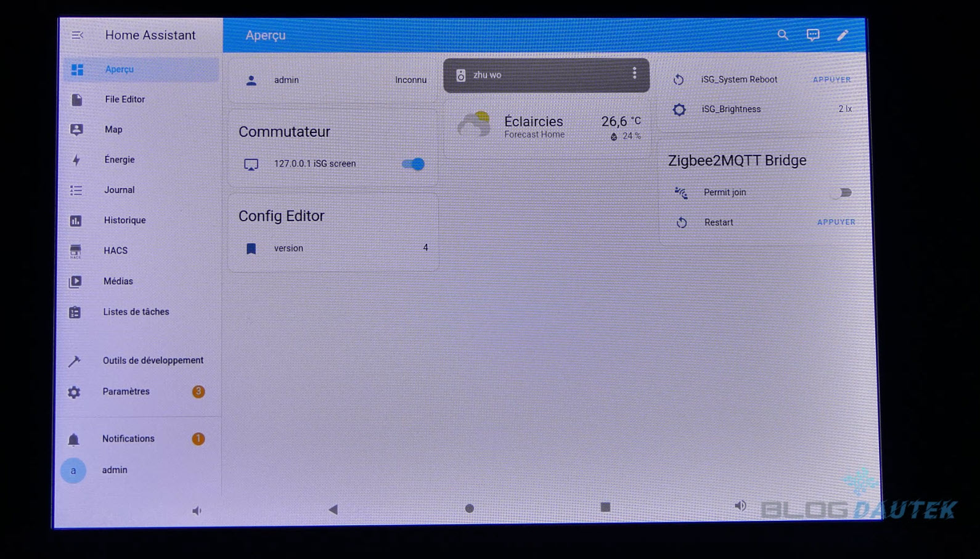The height and width of the screenshot is (559, 980).
Task: Open the Notifications panel
Action: pos(128,439)
